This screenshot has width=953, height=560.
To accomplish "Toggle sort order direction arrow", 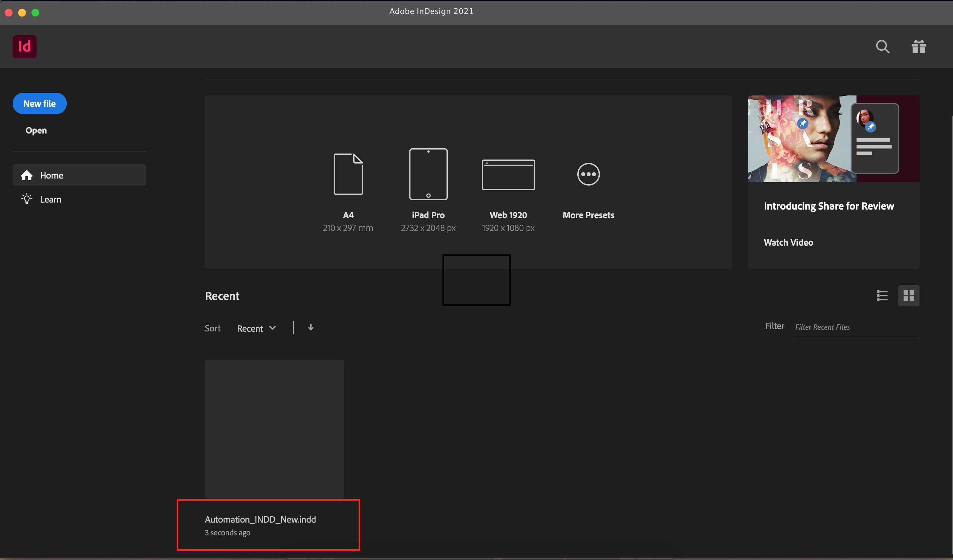I will pos(311,327).
